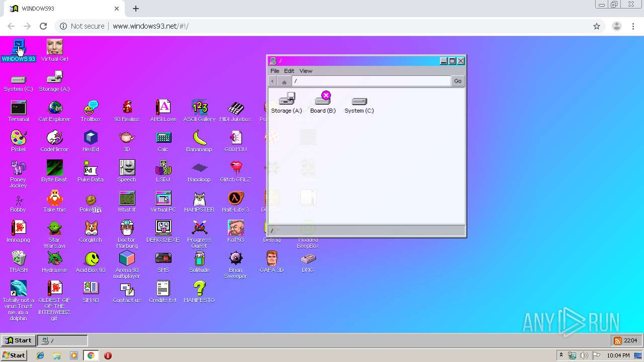Open Bananamp music player icon
644x362 pixels.
pos(199,141)
